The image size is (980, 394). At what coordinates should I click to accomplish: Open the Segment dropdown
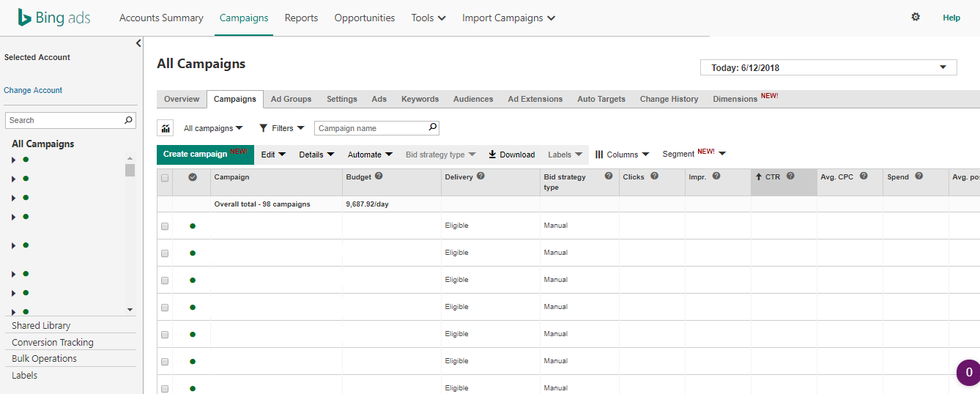694,154
